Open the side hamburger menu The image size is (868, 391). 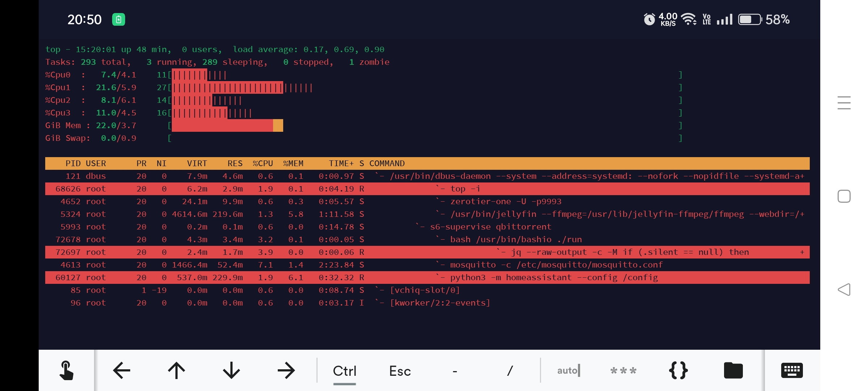[844, 103]
